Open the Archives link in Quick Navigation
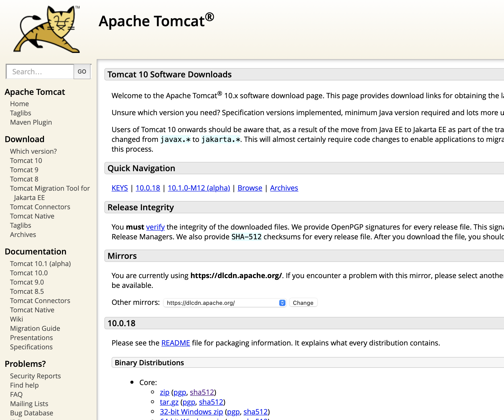The width and height of the screenshot is (504, 420). pyautogui.click(x=284, y=188)
